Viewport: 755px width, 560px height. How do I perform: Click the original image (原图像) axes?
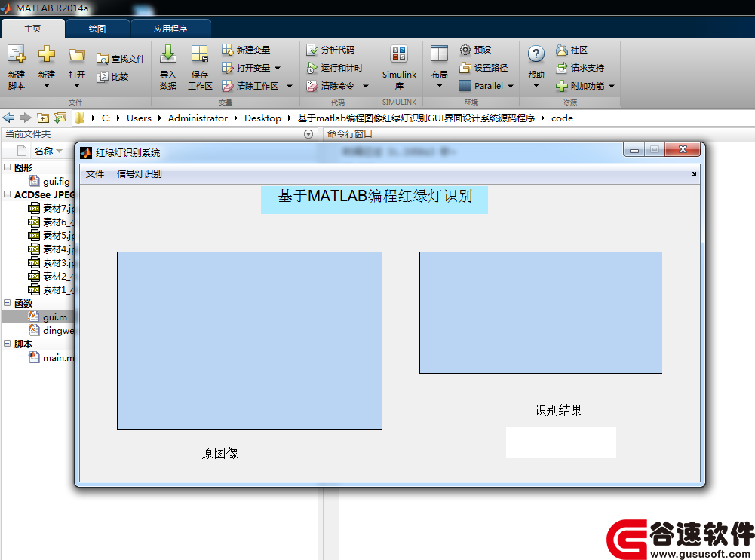tap(250, 340)
